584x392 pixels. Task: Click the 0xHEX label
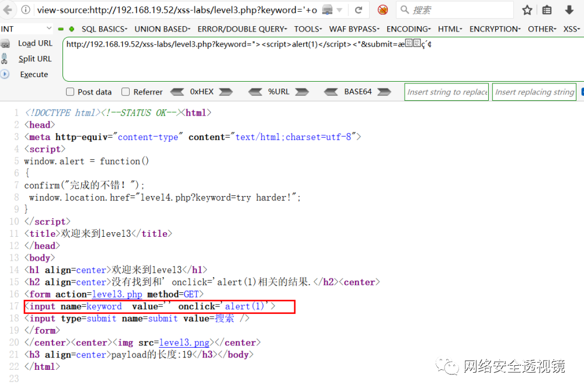coord(201,92)
